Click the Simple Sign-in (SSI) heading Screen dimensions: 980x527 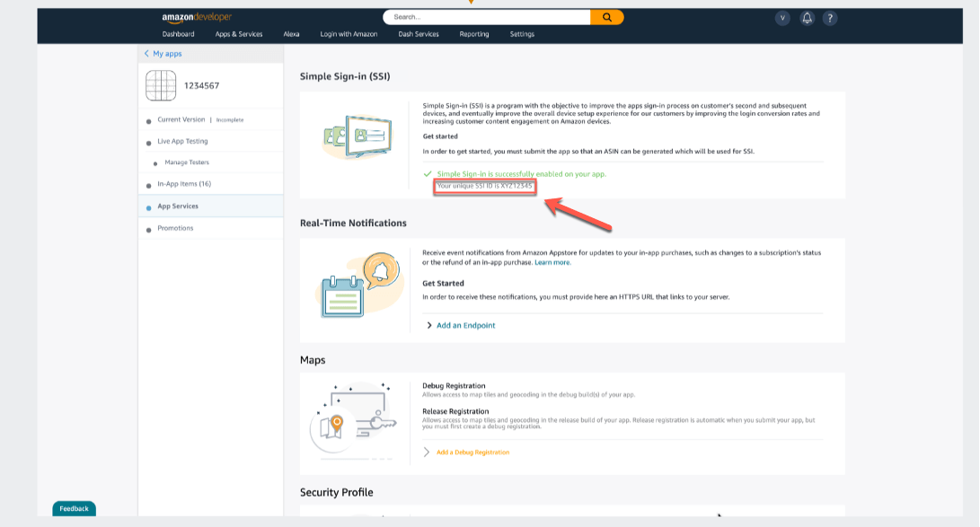click(345, 76)
